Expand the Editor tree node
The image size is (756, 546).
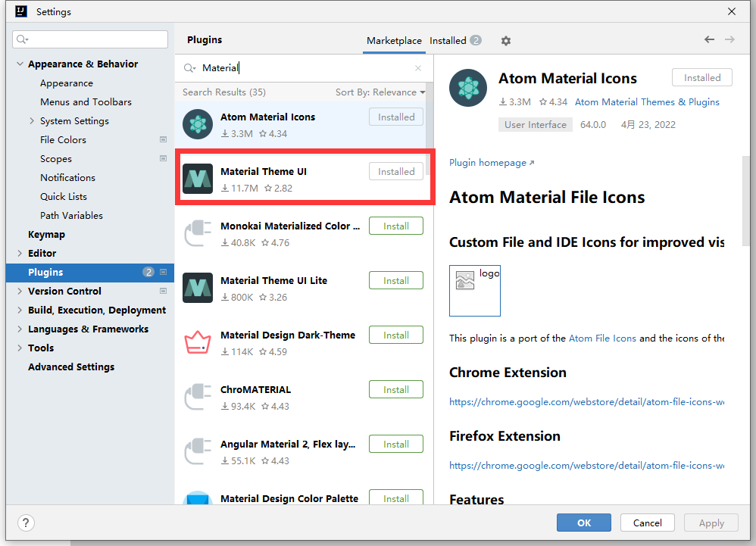coord(20,253)
